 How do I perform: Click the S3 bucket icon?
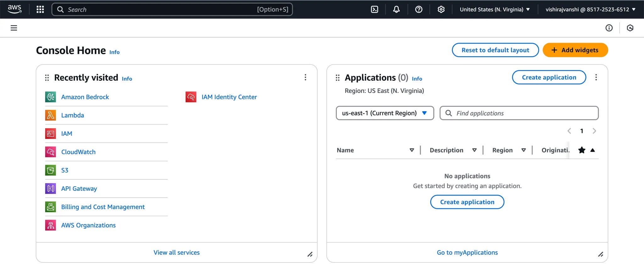point(51,170)
